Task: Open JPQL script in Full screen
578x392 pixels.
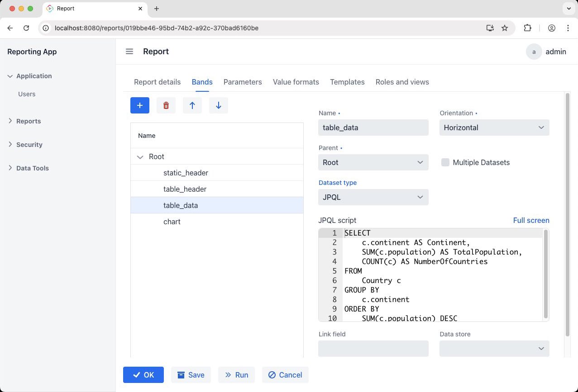Action: tap(531, 220)
